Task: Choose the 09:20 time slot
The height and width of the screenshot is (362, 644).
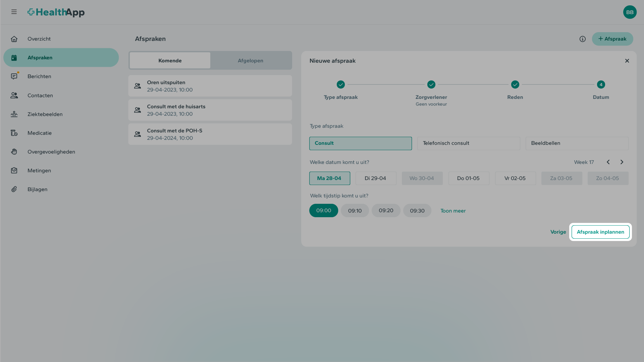Action: 386,210
